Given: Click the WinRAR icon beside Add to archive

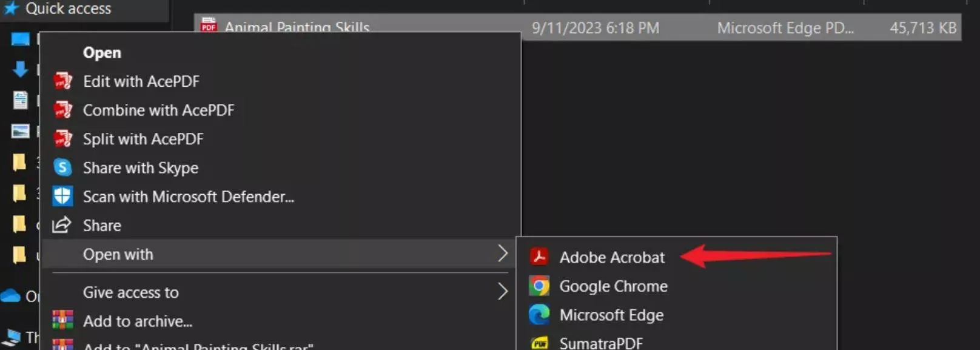Looking at the screenshot, I should (x=62, y=320).
